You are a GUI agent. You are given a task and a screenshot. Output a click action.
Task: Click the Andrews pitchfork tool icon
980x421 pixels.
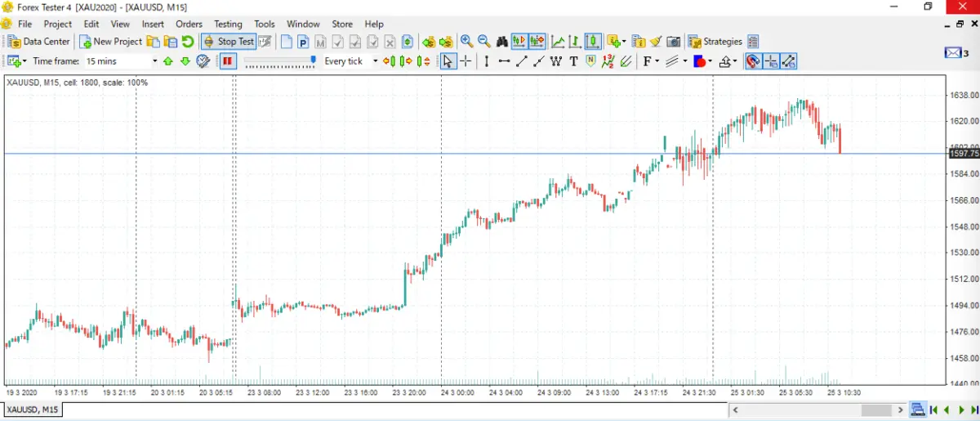point(625,61)
